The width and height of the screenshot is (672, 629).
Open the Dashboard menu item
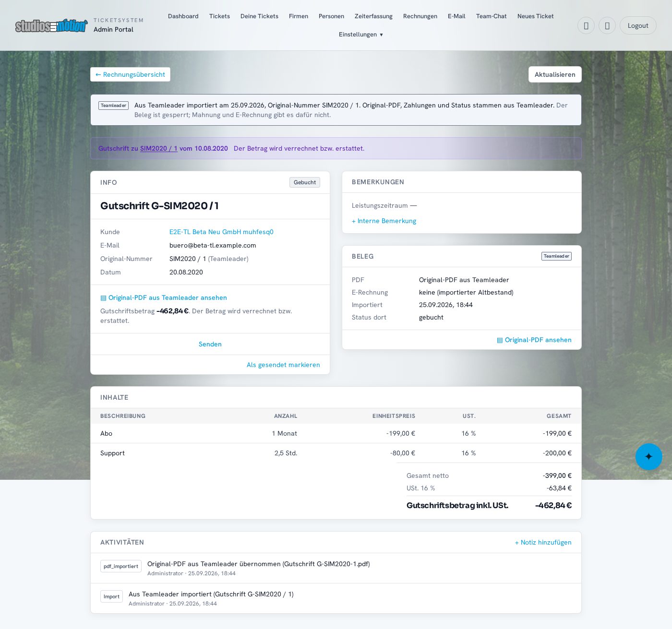(x=183, y=16)
